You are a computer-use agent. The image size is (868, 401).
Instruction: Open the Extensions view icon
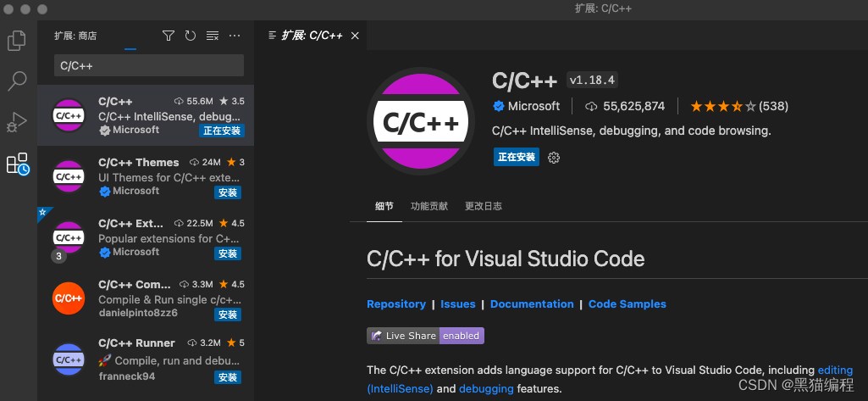tap(17, 164)
